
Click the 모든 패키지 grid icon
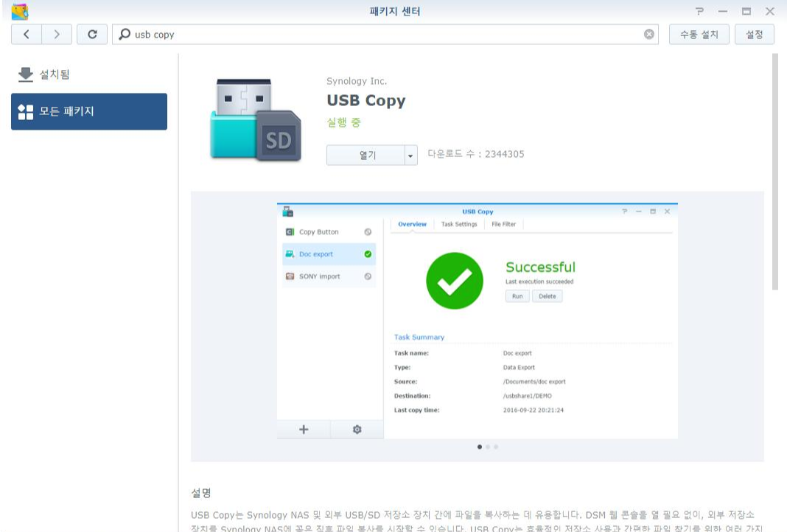25,111
